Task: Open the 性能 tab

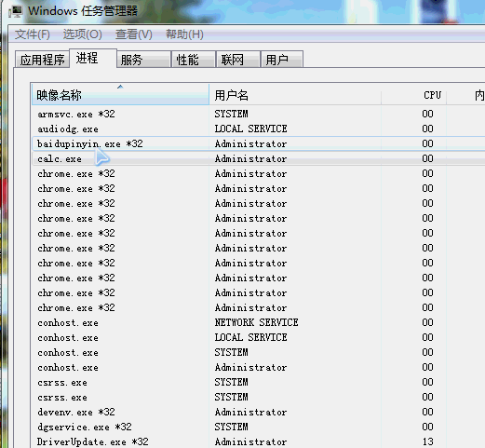Action: coord(194,60)
